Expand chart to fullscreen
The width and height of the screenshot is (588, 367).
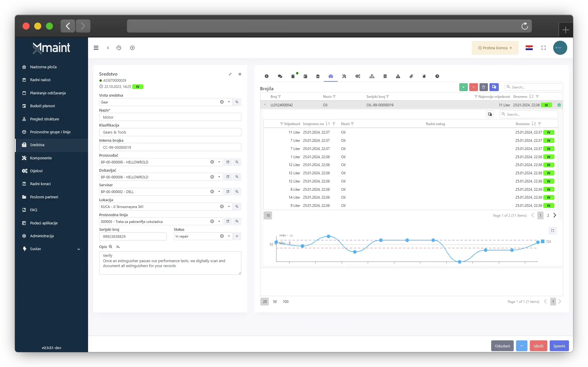click(x=553, y=231)
